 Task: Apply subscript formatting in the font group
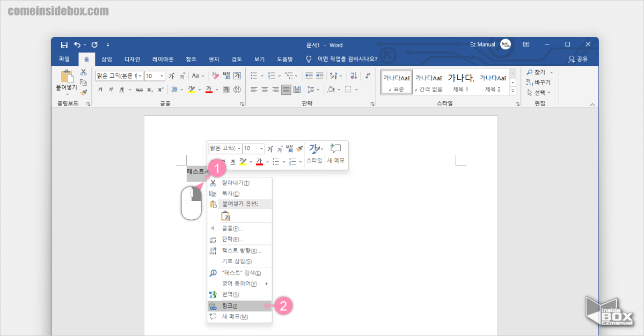150,89
